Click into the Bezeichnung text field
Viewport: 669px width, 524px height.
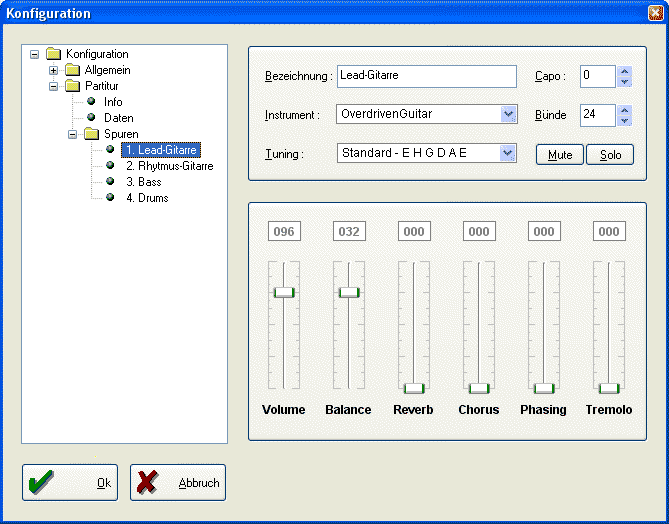coord(426,76)
